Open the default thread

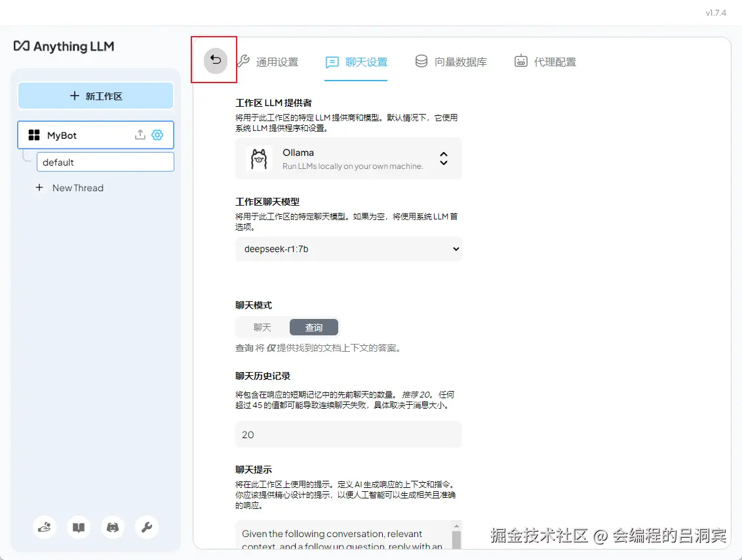[x=106, y=162]
